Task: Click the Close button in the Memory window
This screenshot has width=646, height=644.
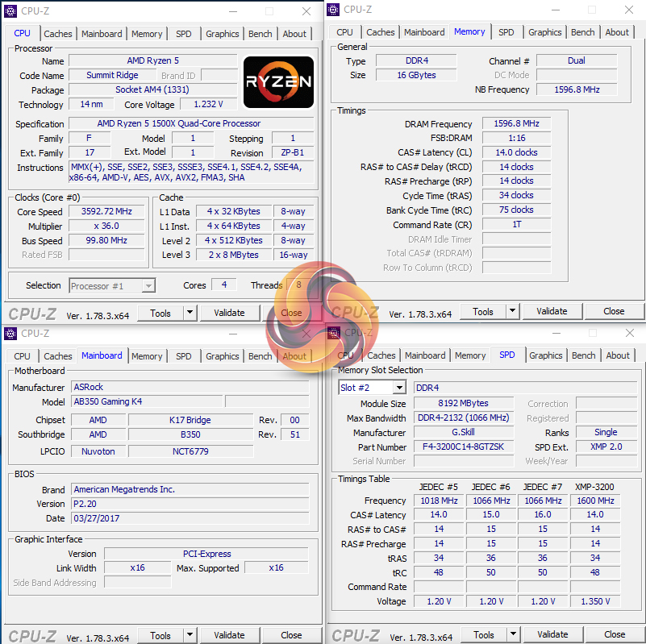Action: pos(614,312)
